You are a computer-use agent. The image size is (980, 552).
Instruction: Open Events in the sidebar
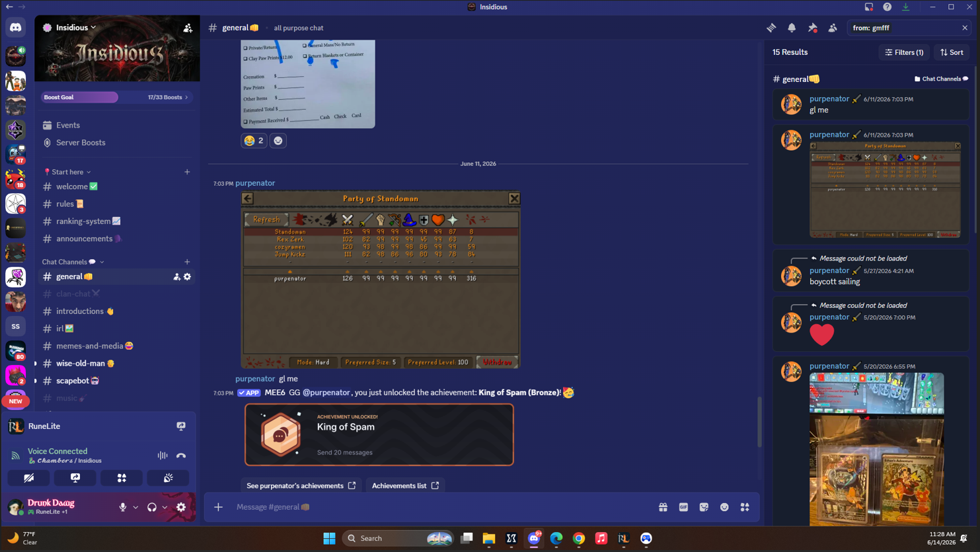pyautogui.click(x=116, y=125)
